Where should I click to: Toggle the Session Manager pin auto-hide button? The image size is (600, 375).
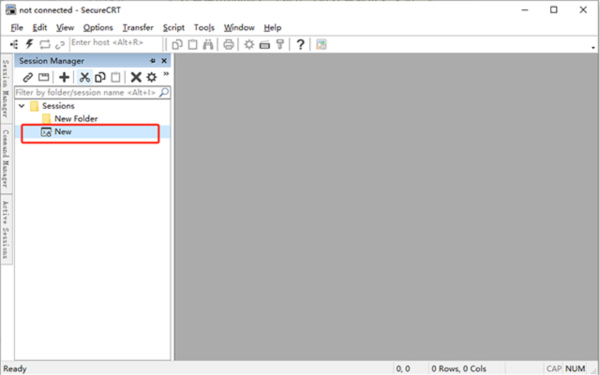pos(152,61)
